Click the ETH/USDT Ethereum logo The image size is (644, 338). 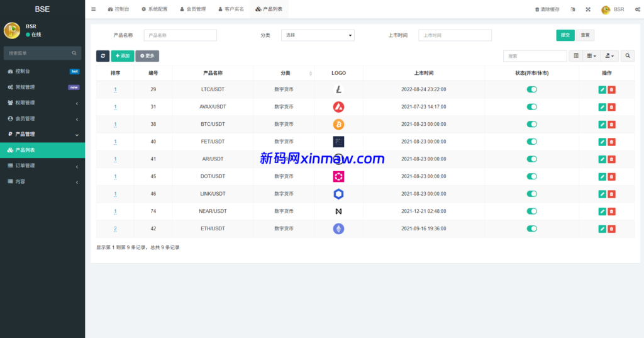coord(338,228)
